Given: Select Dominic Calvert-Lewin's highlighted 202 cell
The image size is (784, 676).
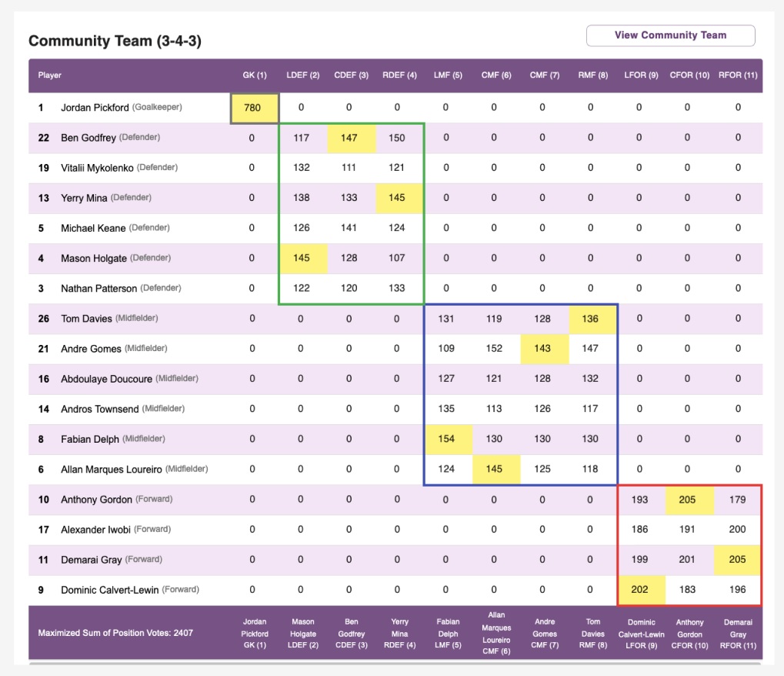Looking at the screenshot, I should pos(642,590).
